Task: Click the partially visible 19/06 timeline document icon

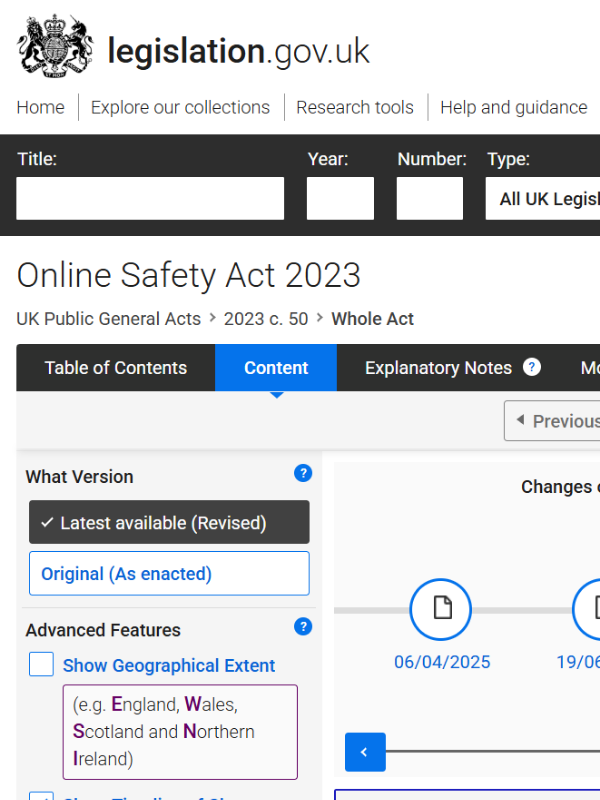Action: (587, 609)
